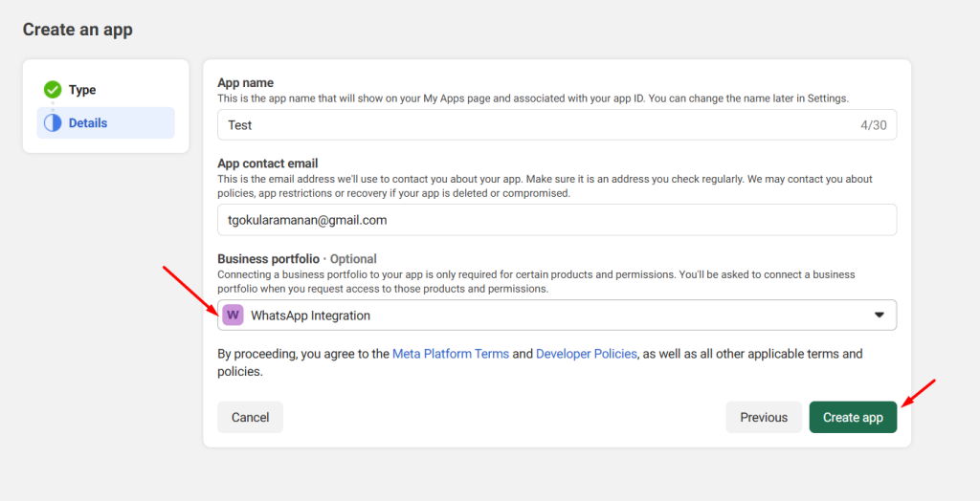Go to the Type step in sidebar

pos(82,90)
